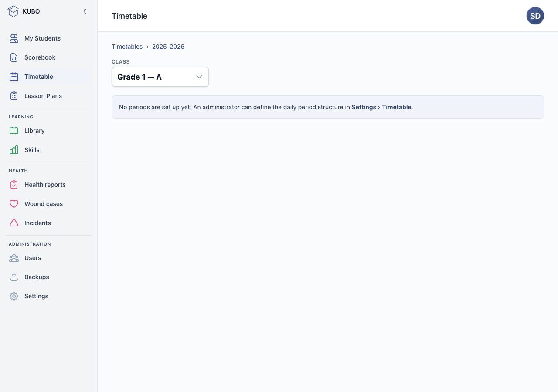This screenshot has height=392, width=558.
Task: Open the Skills page
Action: coord(49,150)
